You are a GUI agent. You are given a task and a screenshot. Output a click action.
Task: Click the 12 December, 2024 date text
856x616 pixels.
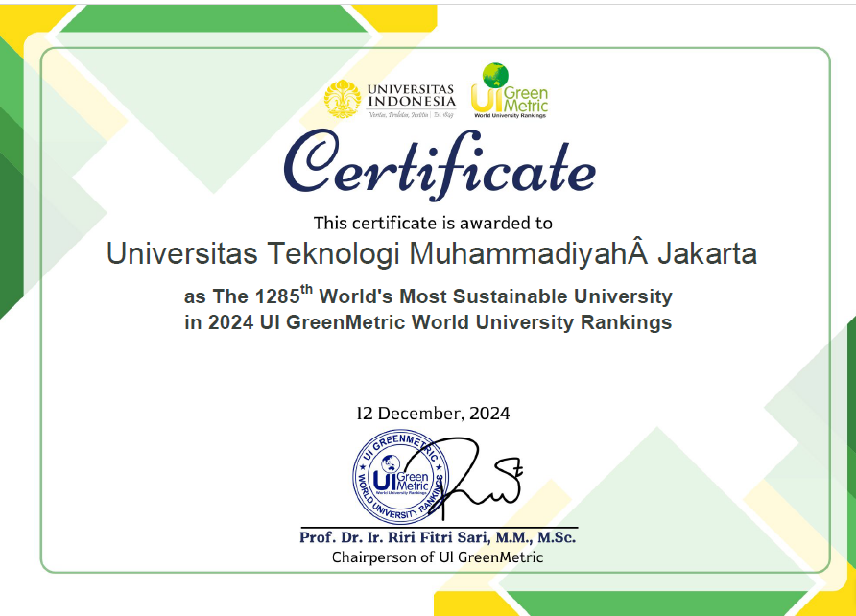[434, 414]
